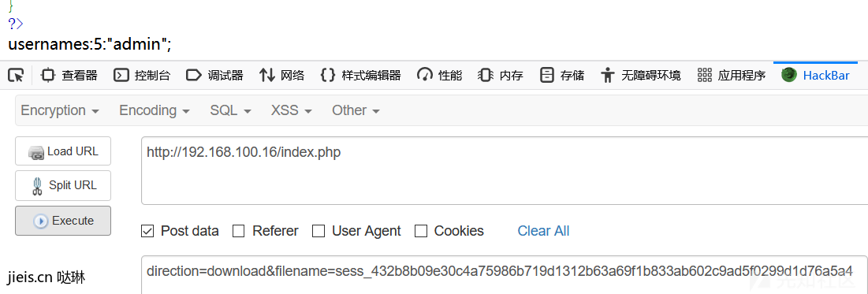
Task: Click the Execute button
Action: (63, 221)
